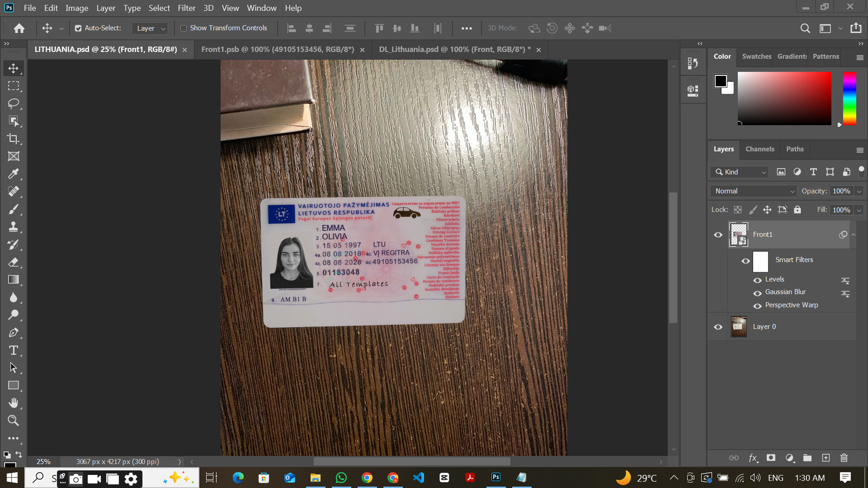Select the Clone Stamp tool

tap(14, 227)
